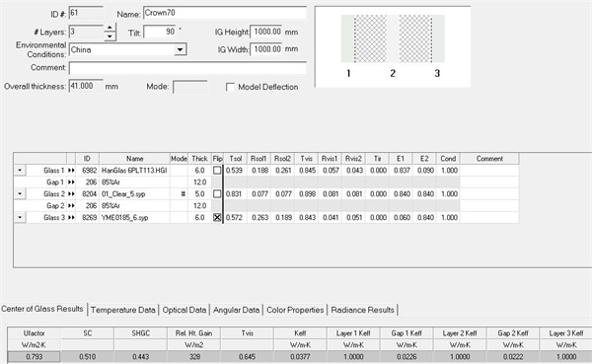Click the IG Height input field
592x364 pixels.
click(x=266, y=32)
